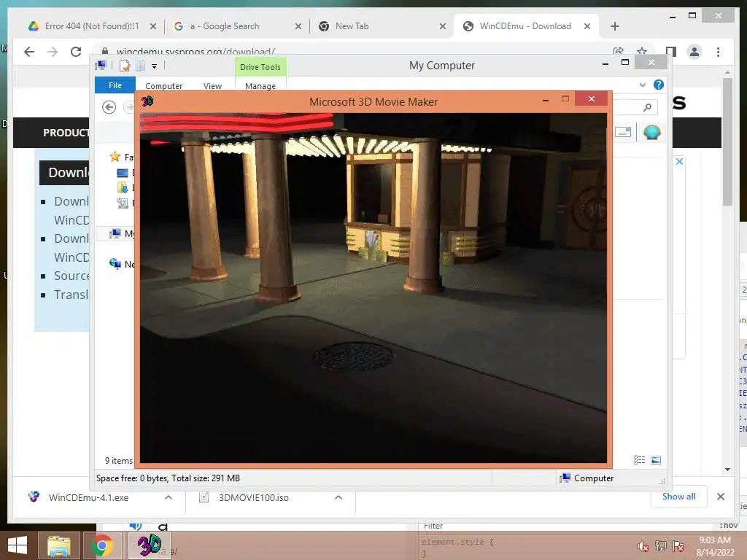The width and height of the screenshot is (747, 560).
Task: Click the Chrome address bar URL
Action: point(196,51)
